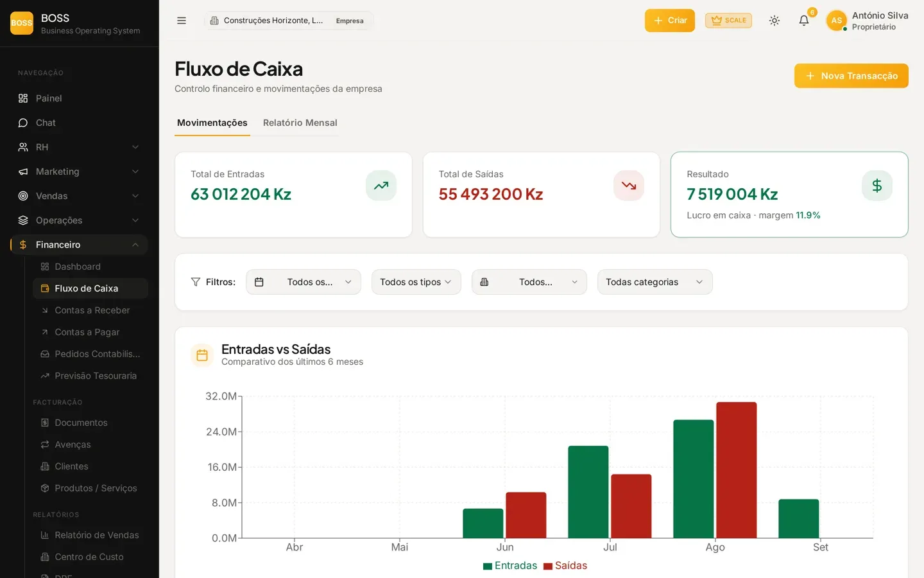Click the Total de Entradas trend-up icon

point(381,186)
